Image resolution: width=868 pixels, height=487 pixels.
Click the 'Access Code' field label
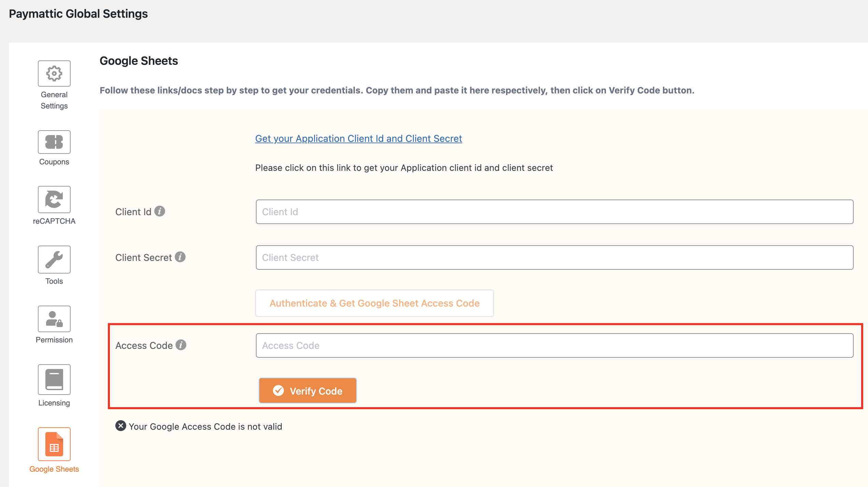tap(144, 345)
